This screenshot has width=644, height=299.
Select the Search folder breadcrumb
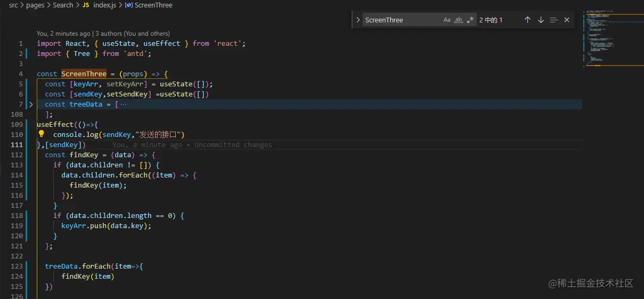coord(63,5)
